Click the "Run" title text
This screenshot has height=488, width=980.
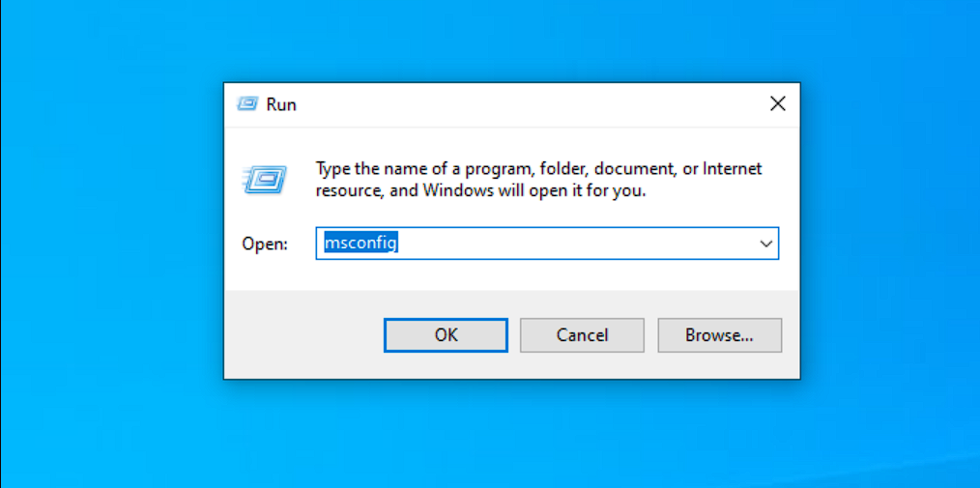pyautogui.click(x=281, y=104)
